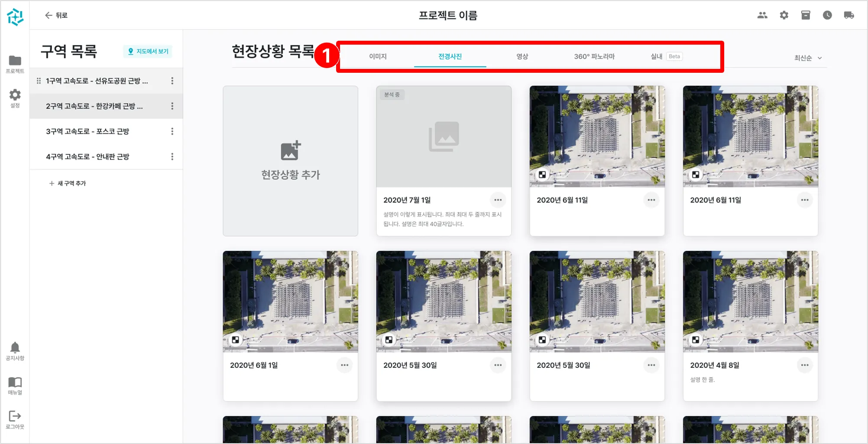Click compare icon on 2020년 4월 8일 thumbnail
The image size is (868, 444).
click(696, 340)
